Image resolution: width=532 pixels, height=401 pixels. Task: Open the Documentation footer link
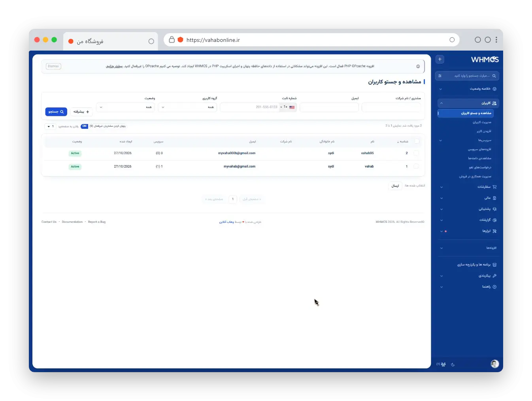(72, 222)
